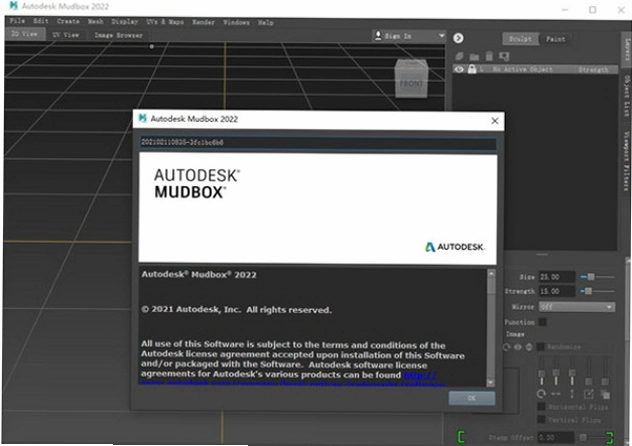Screen dimensions: 632x446
Task: Click rotate icon in Image section
Action: click(507, 347)
